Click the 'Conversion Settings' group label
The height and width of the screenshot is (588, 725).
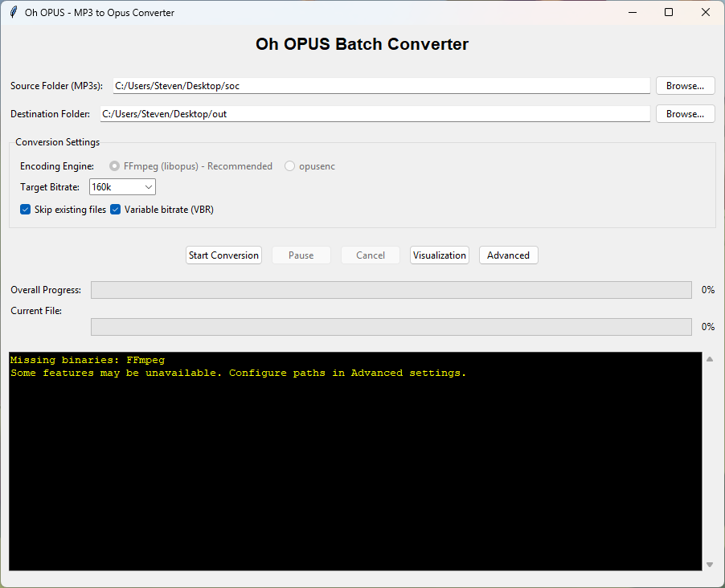[x=57, y=142]
